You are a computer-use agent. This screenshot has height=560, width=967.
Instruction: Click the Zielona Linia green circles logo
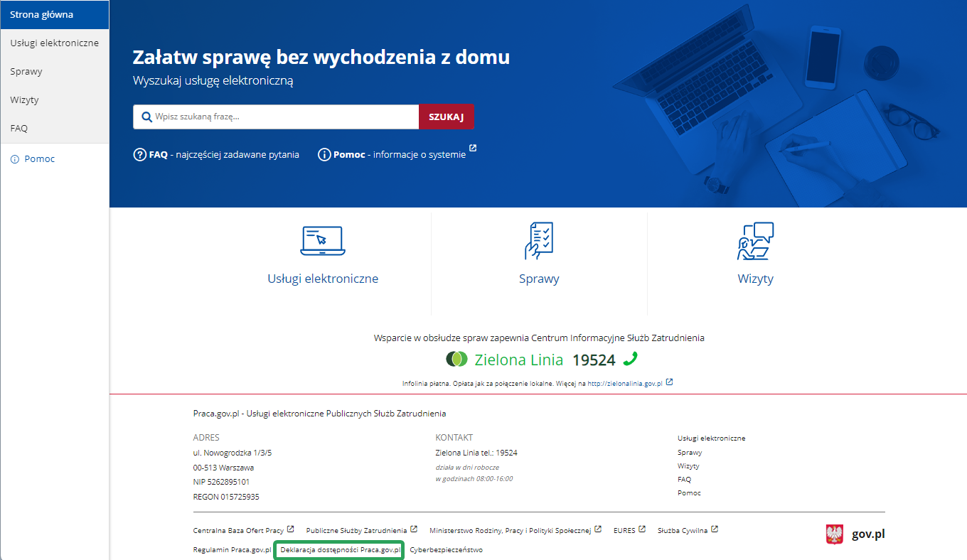(x=456, y=360)
